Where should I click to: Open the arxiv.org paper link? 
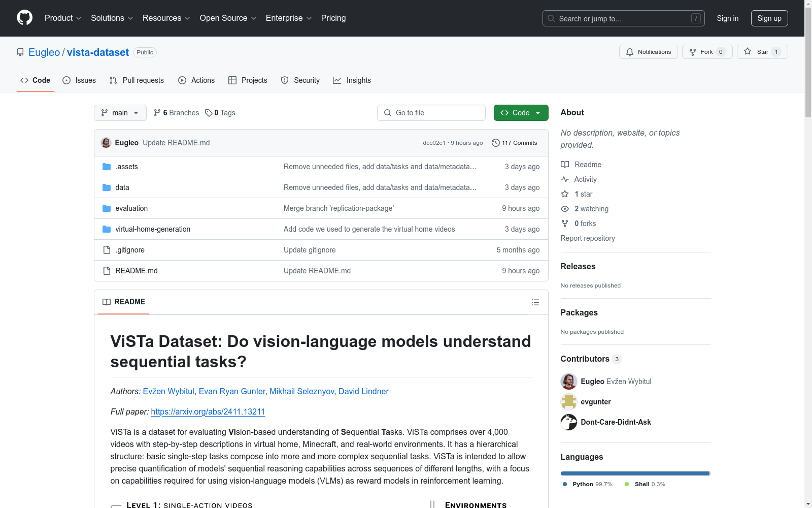(x=208, y=411)
